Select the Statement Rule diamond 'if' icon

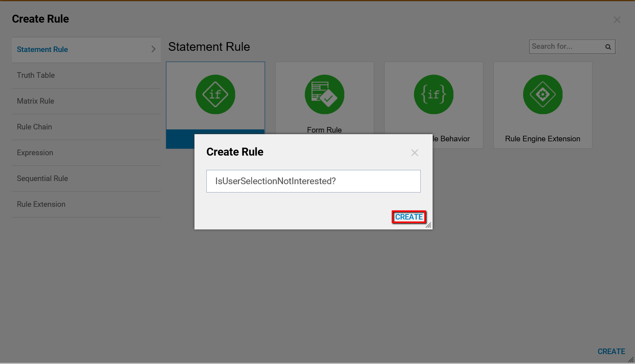[x=216, y=94]
